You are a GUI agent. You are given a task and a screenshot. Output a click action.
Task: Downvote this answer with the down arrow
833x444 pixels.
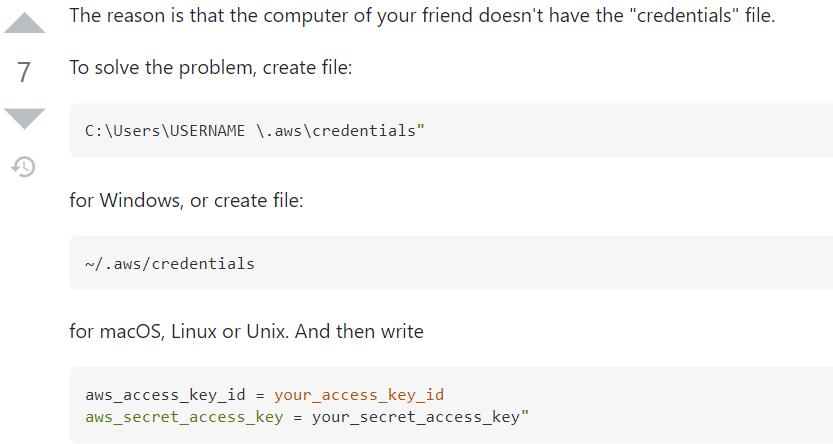[x=24, y=117]
